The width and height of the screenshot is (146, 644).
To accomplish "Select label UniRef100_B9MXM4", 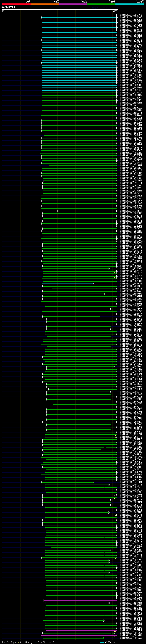I will click(x=131, y=603).
